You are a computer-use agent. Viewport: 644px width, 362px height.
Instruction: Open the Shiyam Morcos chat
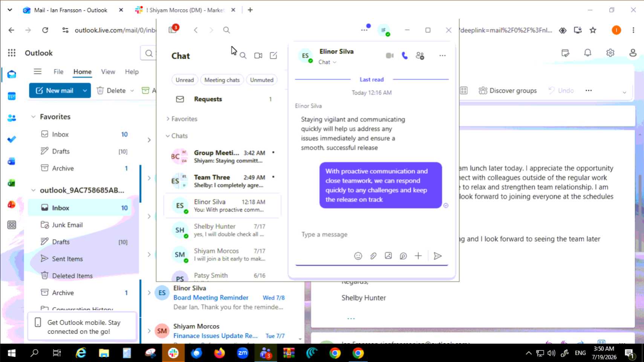222,255
